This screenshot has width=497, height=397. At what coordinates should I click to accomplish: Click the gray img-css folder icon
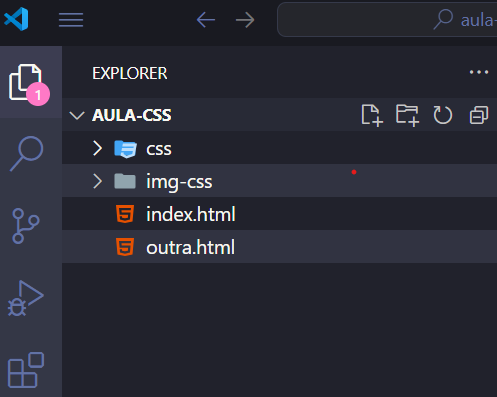pos(125,181)
